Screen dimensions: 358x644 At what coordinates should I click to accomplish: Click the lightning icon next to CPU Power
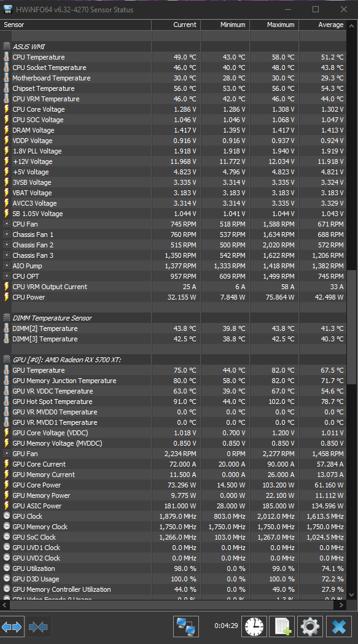[x=6, y=297]
